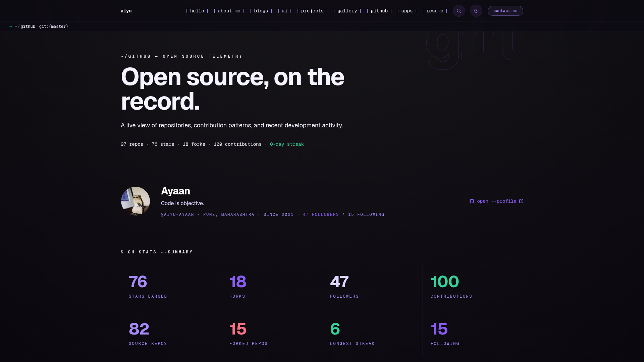Click the 18 Forks stat card
The image size is (644, 362).
tap(271, 286)
